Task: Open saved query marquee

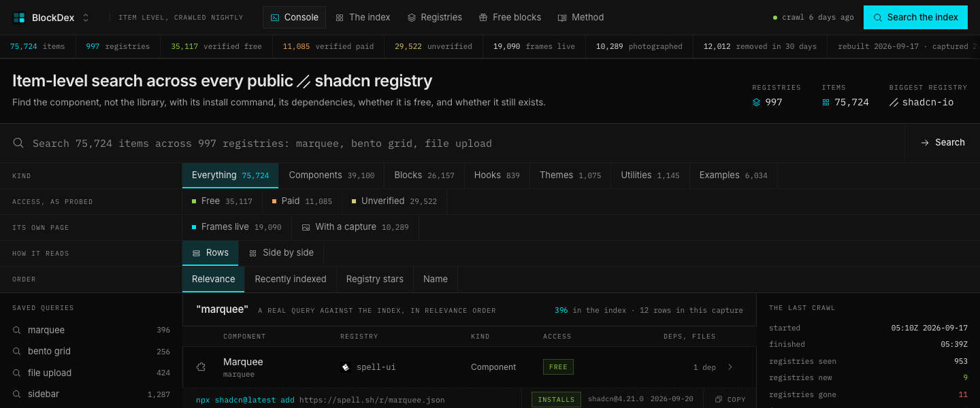Action: [x=91, y=330]
